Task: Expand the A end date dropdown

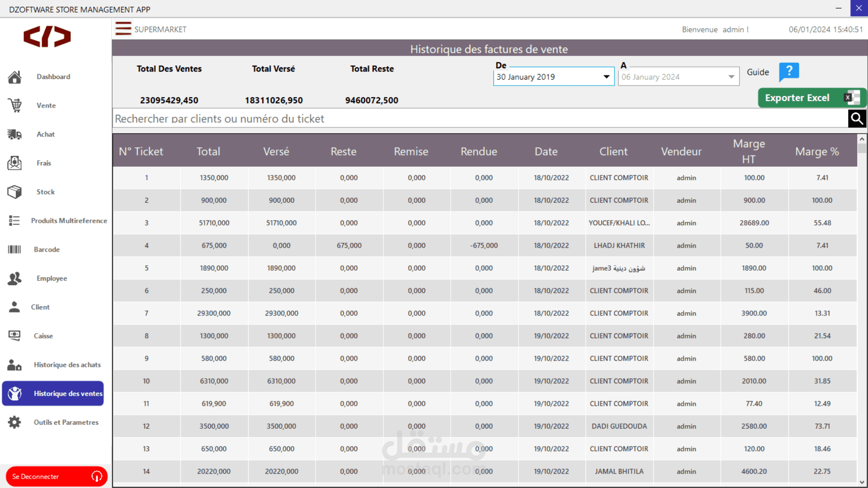Action: 731,77
